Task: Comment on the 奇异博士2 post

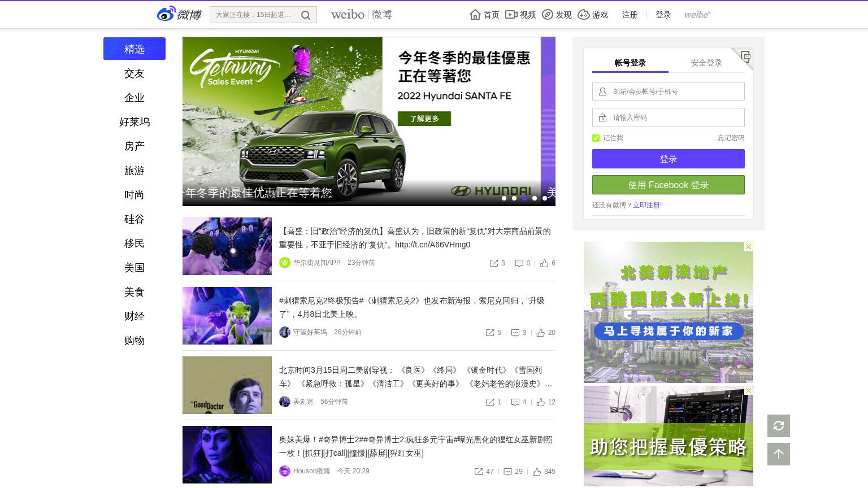Action: click(513, 472)
